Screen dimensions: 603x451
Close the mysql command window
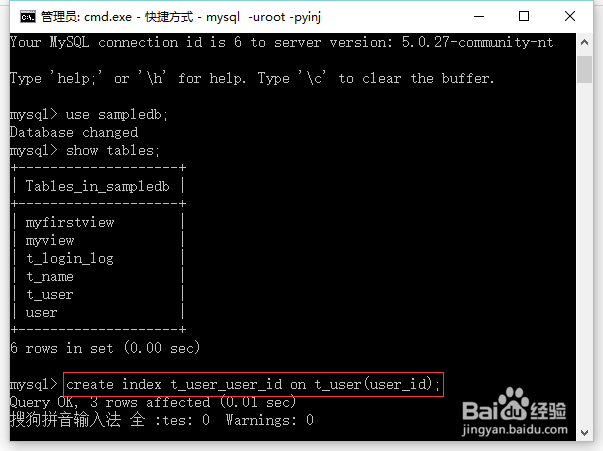click(570, 17)
